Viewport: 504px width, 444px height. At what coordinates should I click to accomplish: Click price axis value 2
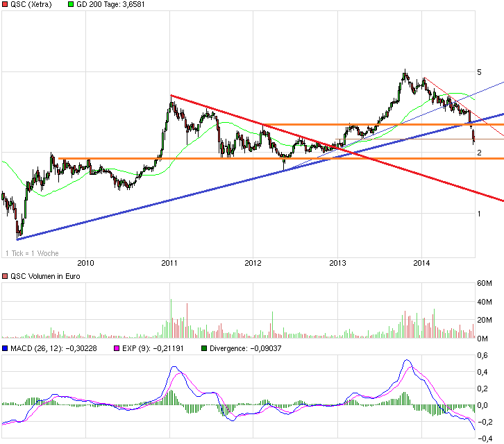[479, 153]
